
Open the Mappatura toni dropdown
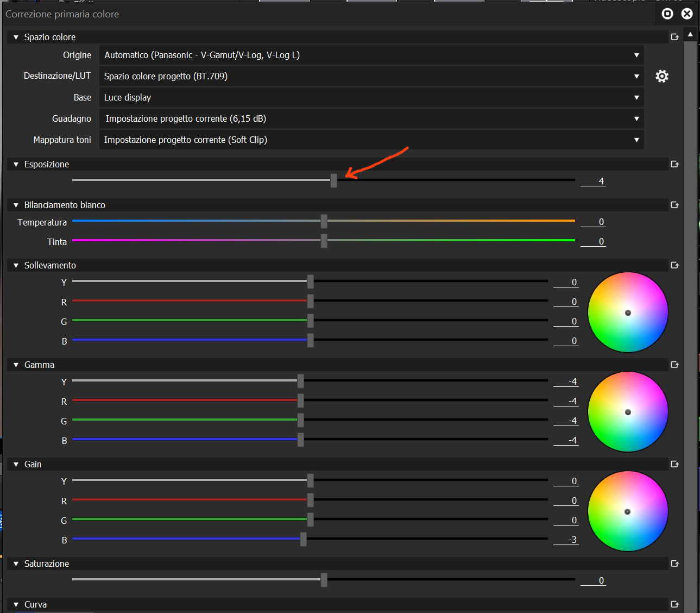(371, 140)
